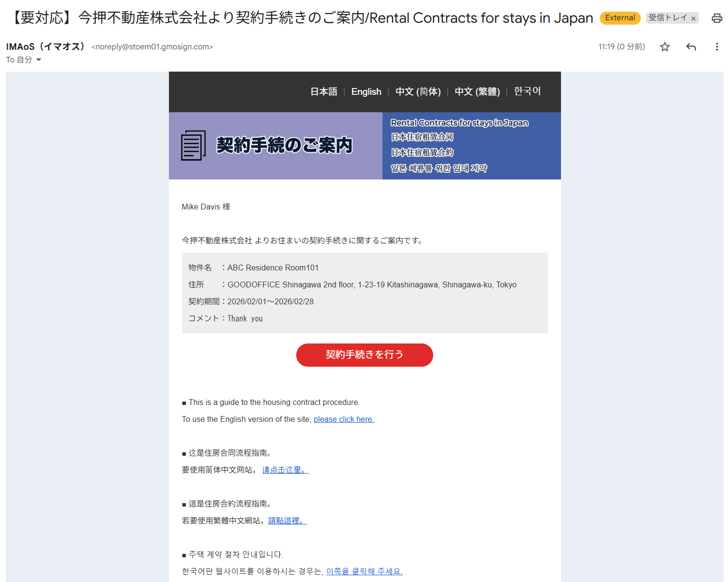Click the sender name IMAoS（イマオス）

(46, 47)
